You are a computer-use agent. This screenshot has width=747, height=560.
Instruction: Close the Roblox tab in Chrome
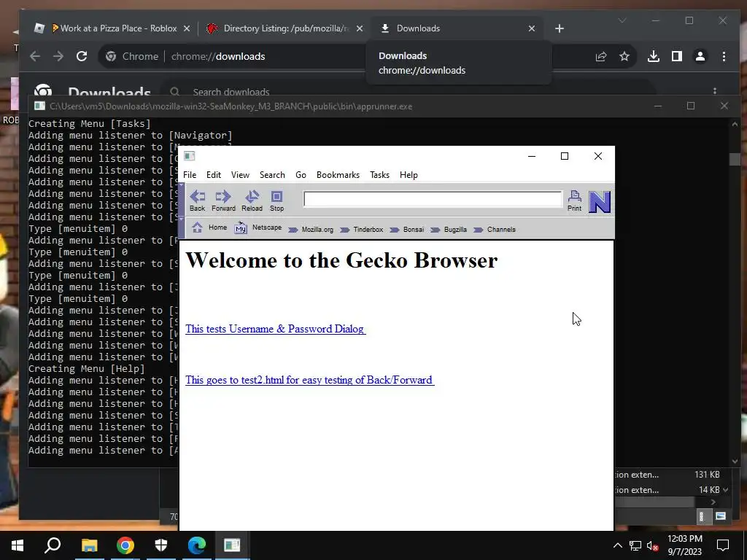pos(187,28)
